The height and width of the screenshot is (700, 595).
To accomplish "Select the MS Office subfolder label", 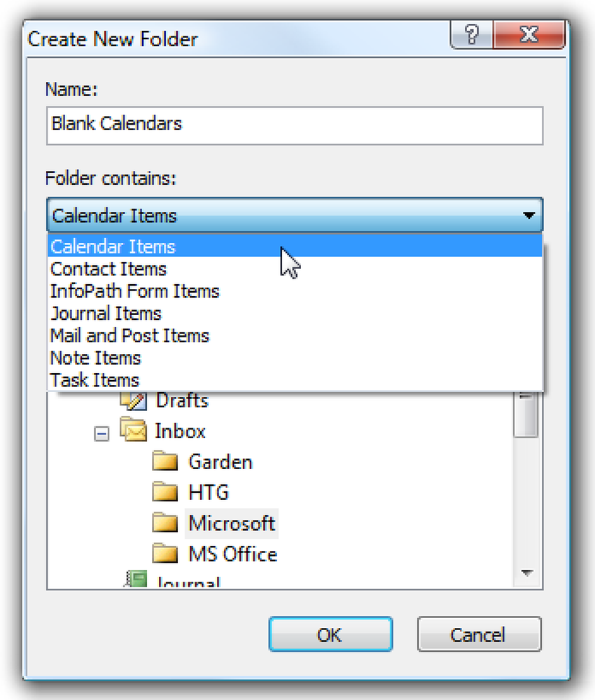I will pos(232,554).
